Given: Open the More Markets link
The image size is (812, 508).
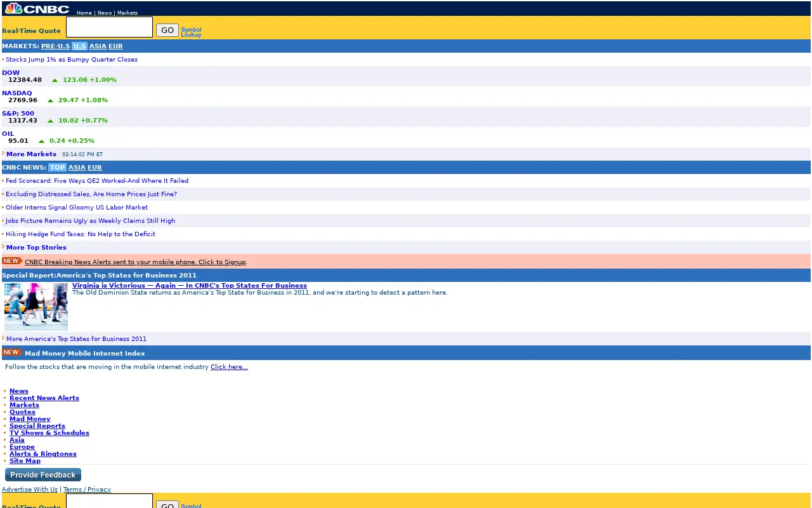Looking at the screenshot, I should point(31,154).
